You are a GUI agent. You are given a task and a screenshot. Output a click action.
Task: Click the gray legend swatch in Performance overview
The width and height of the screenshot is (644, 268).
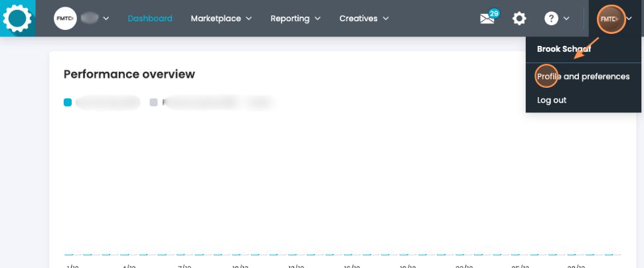pos(153,102)
